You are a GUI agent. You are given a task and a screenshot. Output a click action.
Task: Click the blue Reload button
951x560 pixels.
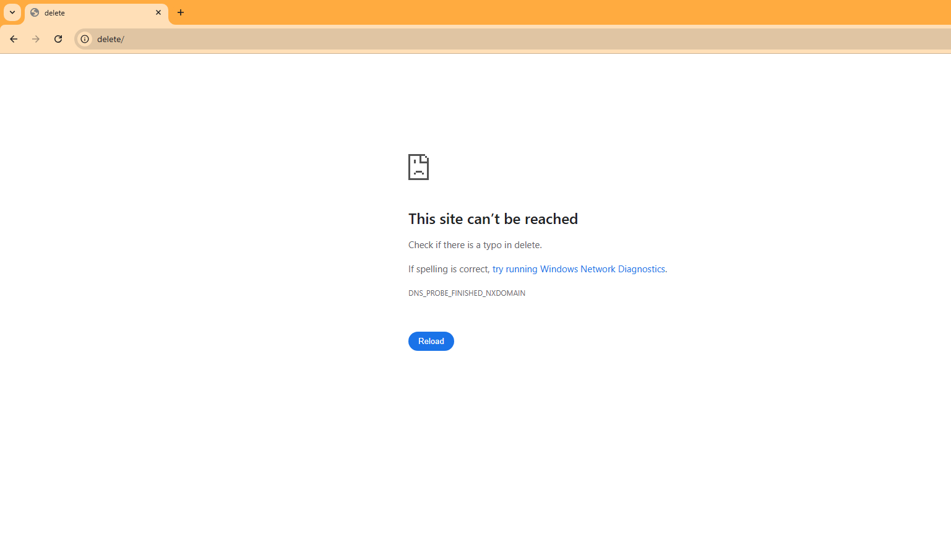431,341
